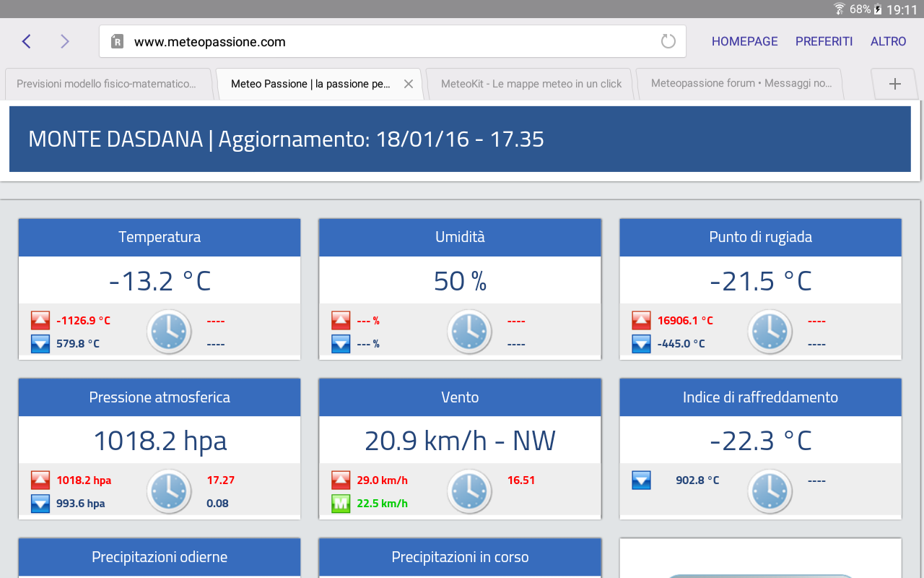Viewport: 924px width, 578px height.
Task: Click the clock icon in Temperatura panel
Action: click(169, 332)
